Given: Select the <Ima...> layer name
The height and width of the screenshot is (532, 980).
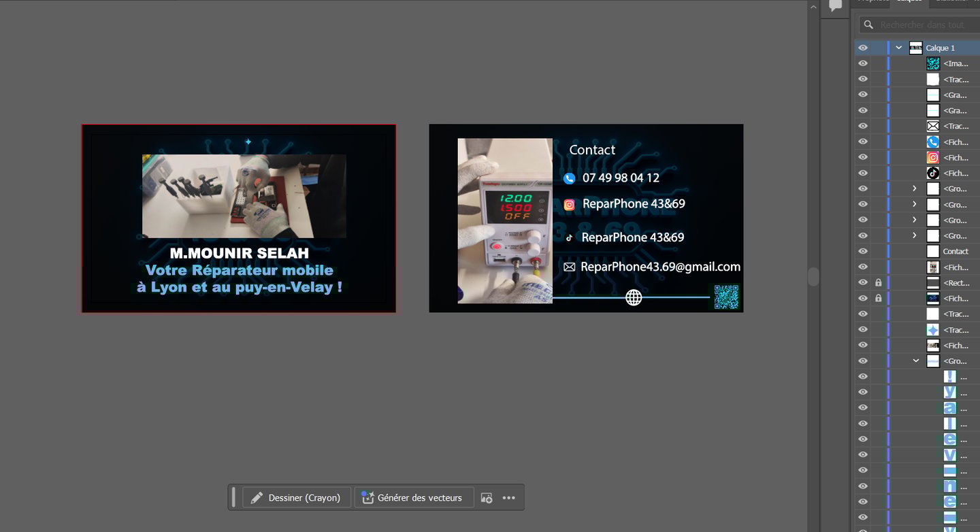Looking at the screenshot, I should 955,63.
